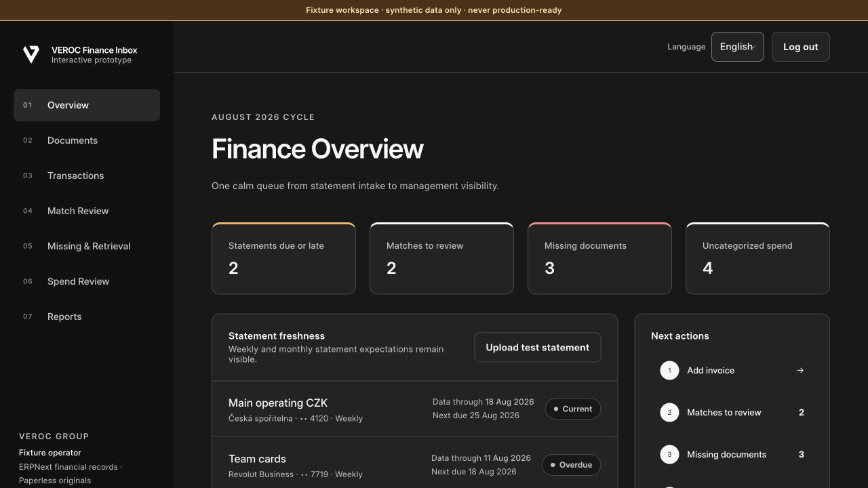868x488 pixels.
Task: Click the Overdue status badge
Action: (x=571, y=465)
